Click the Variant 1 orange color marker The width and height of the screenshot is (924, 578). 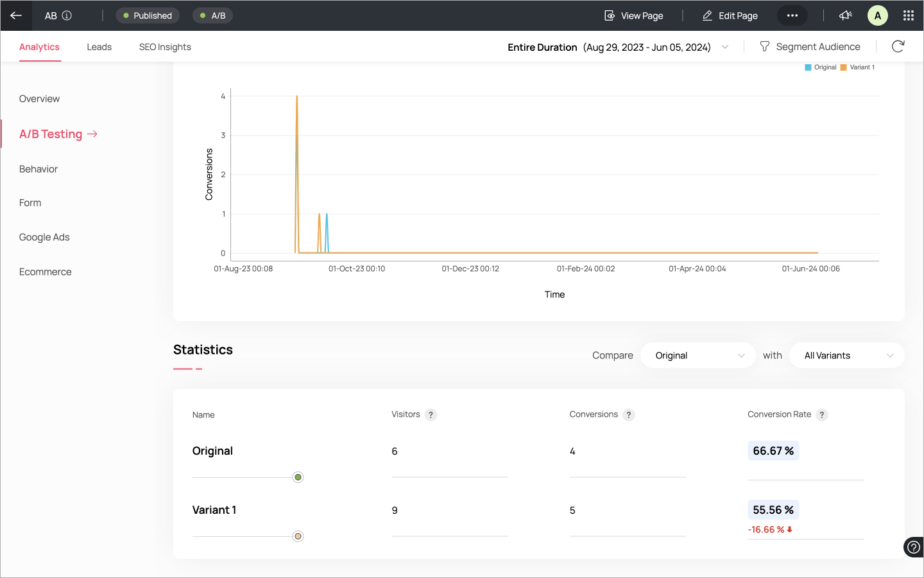[x=298, y=536]
